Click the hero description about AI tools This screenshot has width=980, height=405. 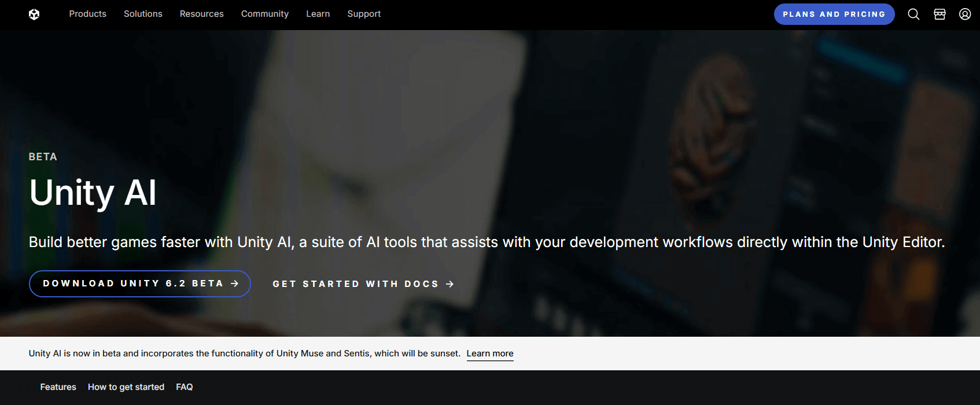click(x=486, y=242)
